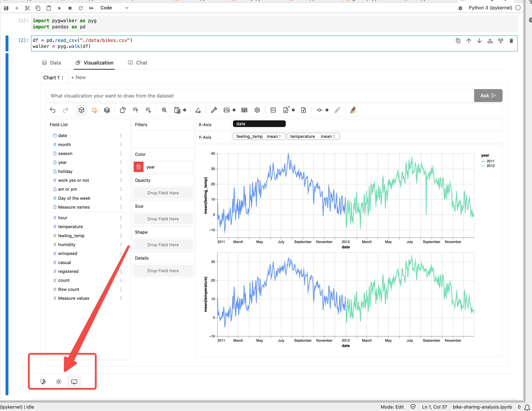
Task: Open export image options gear
Action: (x=234, y=110)
